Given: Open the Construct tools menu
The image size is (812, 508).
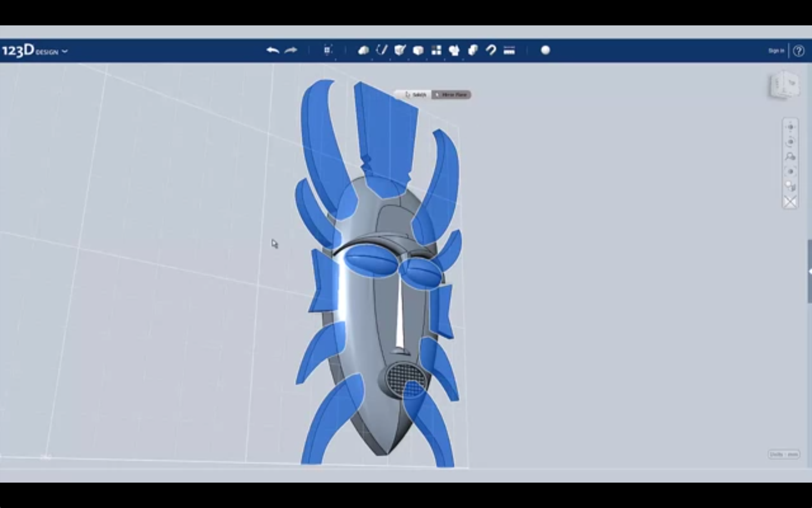Looking at the screenshot, I should coord(400,50).
